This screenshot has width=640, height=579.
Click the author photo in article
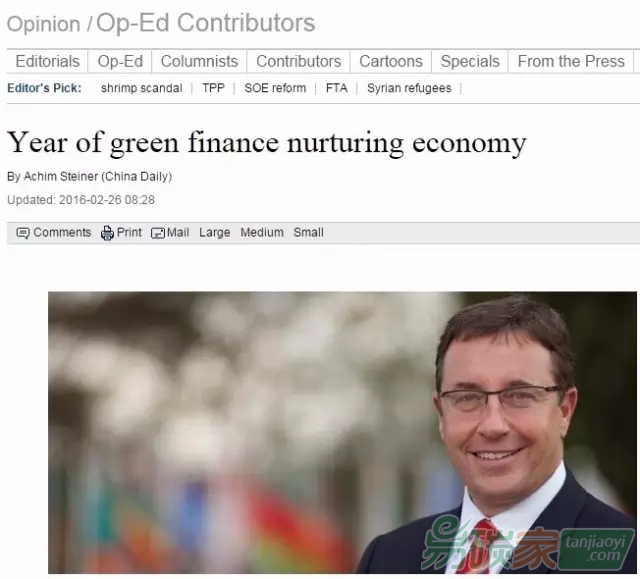[342, 433]
